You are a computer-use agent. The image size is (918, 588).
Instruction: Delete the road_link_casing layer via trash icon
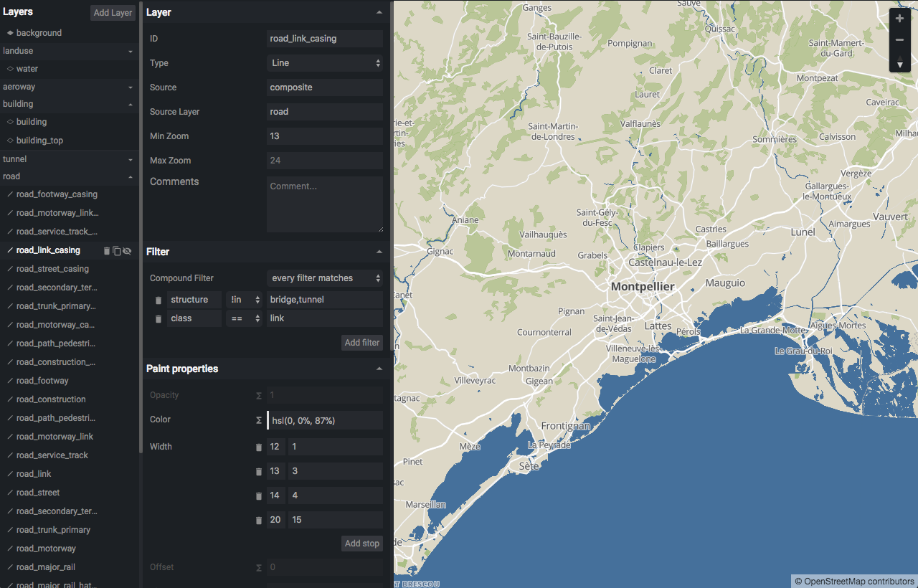point(106,250)
